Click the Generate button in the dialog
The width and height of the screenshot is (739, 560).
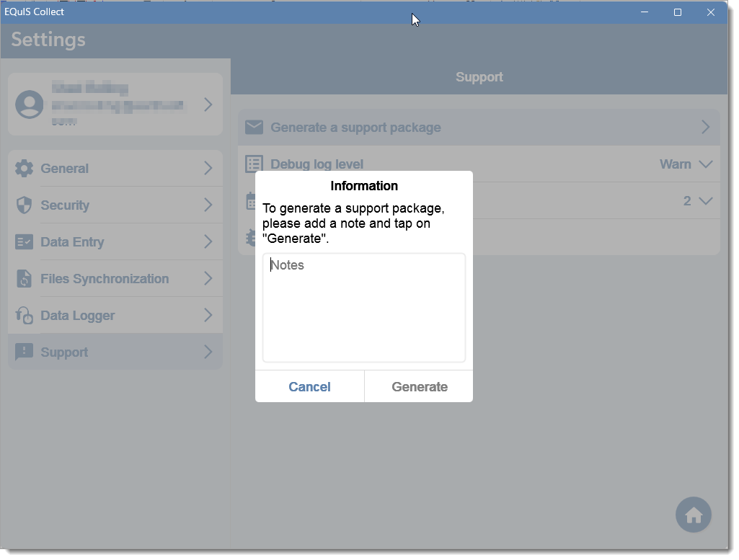tap(420, 387)
